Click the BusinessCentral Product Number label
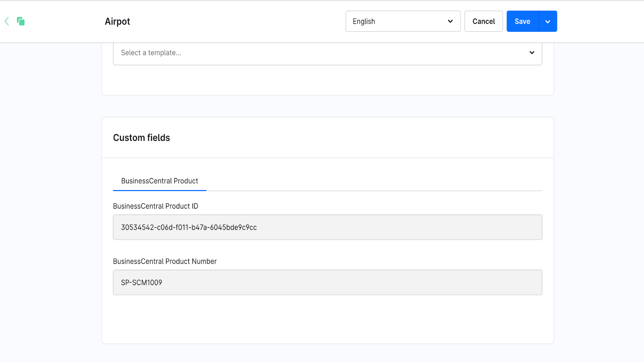644x362 pixels. (x=165, y=261)
